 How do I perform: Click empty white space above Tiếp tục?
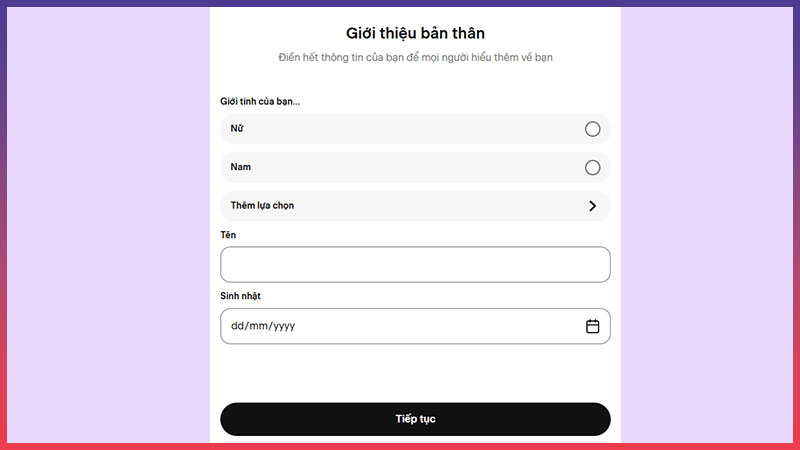tap(415, 373)
